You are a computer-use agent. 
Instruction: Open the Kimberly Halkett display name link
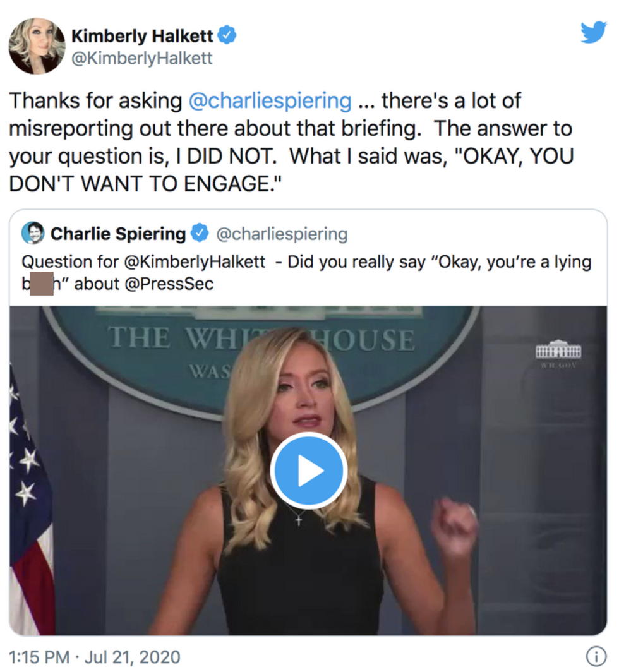point(142,37)
